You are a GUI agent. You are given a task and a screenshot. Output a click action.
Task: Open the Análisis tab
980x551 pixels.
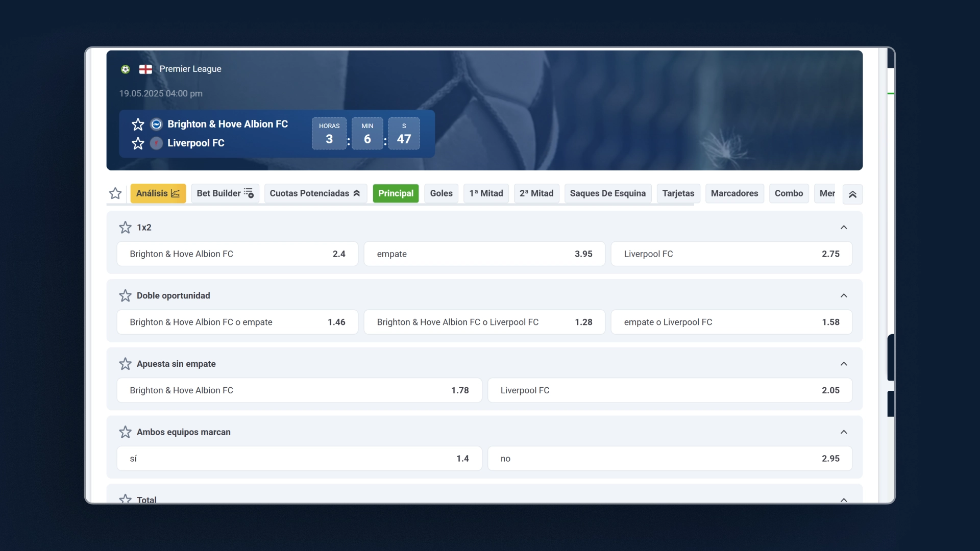pos(158,193)
